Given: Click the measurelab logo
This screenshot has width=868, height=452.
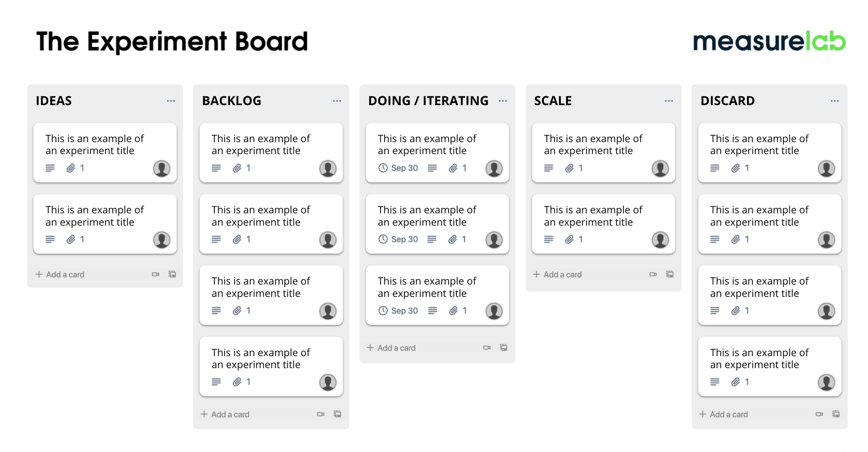Looking at the screenshot, I should pyautogui.click(x=769, y=42).
